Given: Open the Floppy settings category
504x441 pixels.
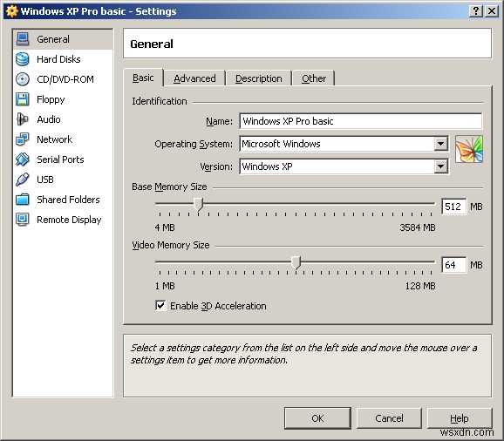Looking at the screenshot, I should click(63, 99).
